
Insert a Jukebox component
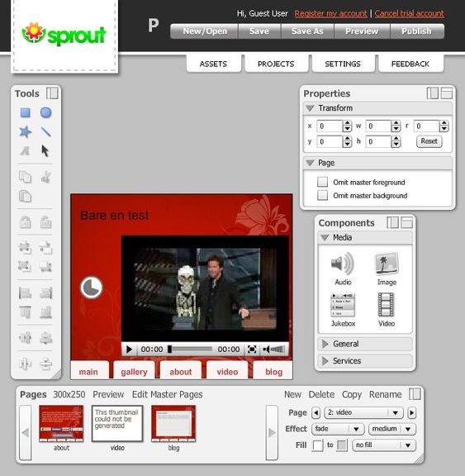point(343,310)
